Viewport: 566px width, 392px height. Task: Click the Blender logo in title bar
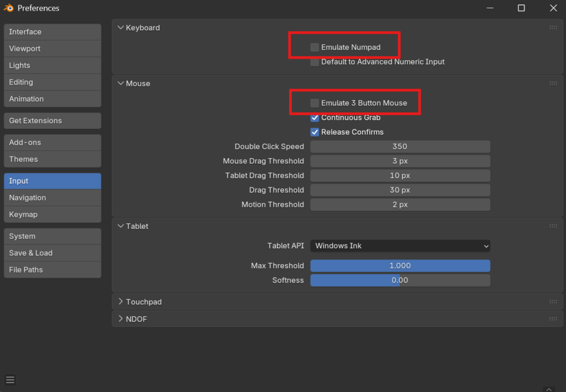9,8
